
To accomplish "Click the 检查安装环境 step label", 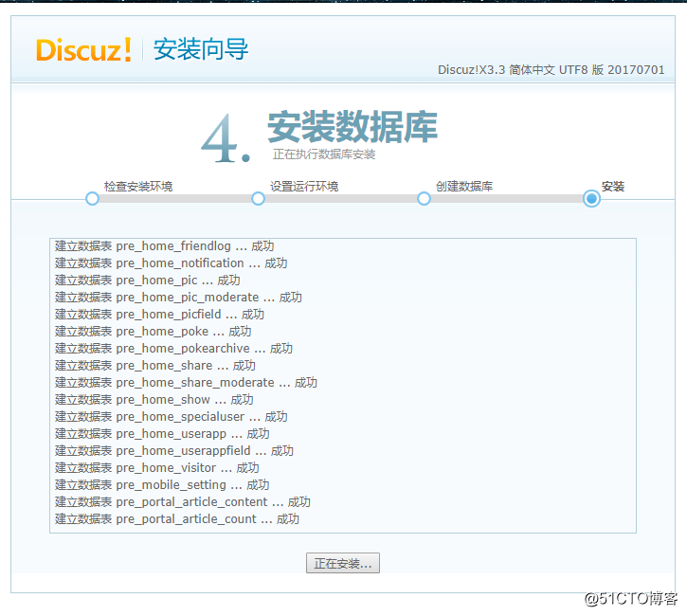I will pyautogui.click(x=138, y=186).
